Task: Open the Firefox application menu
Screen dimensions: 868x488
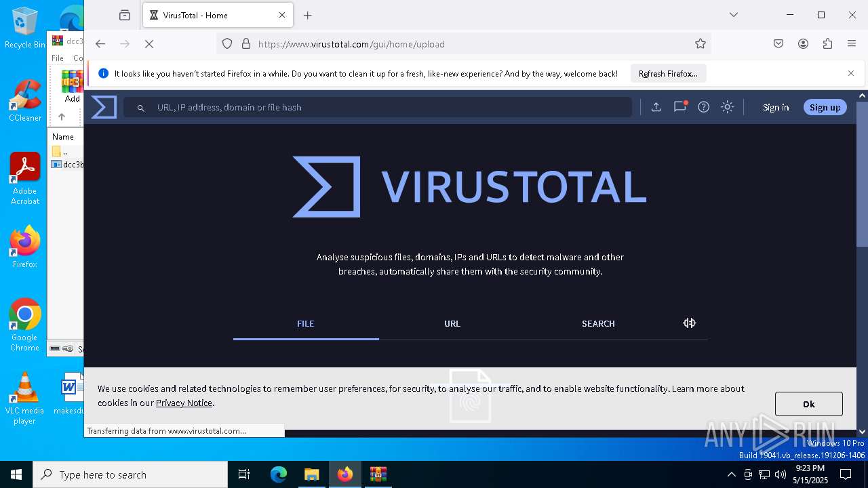Action: point(852,44)
